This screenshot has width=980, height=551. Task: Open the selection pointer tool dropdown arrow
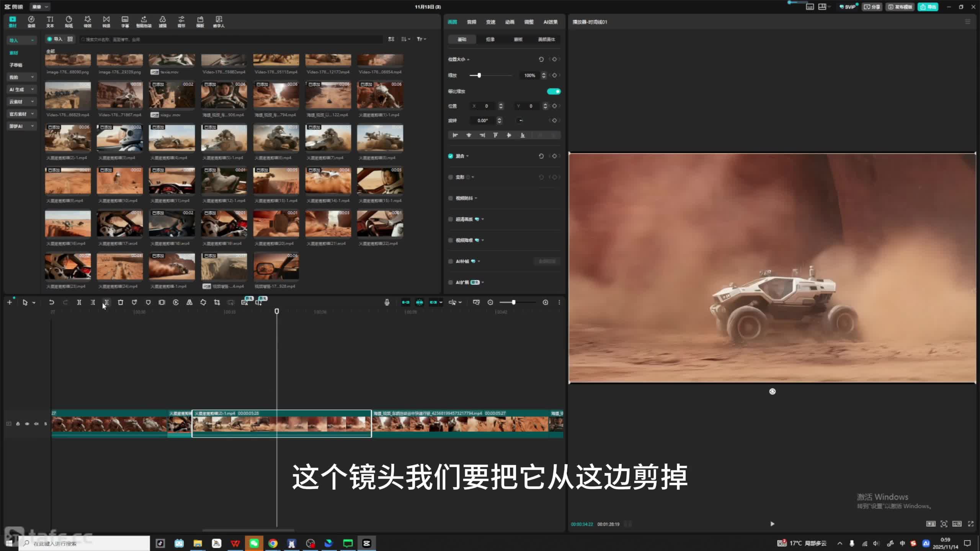tap(34, 303)
